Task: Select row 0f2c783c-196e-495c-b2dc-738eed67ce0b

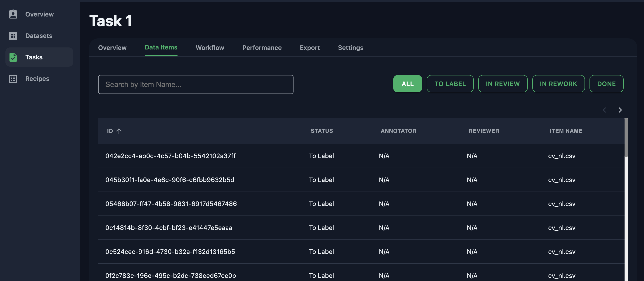Action: [361, 272]
